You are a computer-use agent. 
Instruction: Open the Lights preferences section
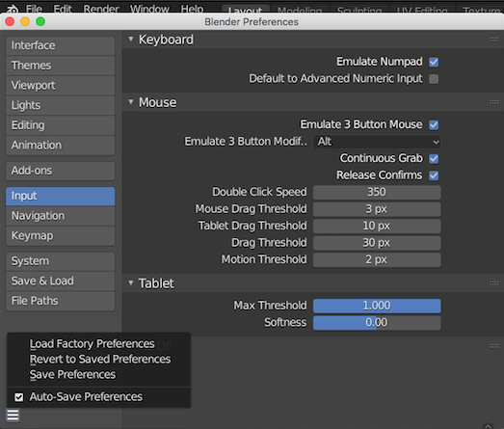(60, 105)
